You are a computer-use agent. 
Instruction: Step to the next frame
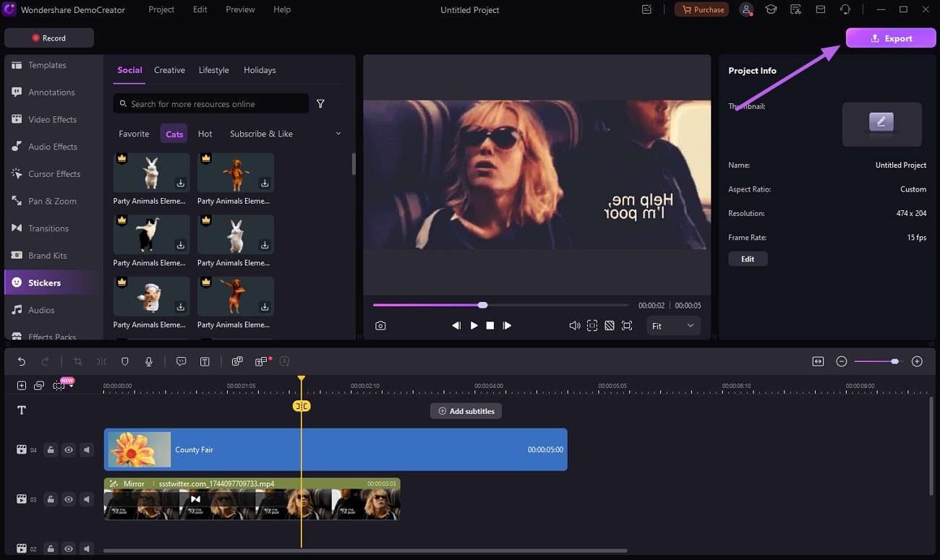tap(507, 326)
